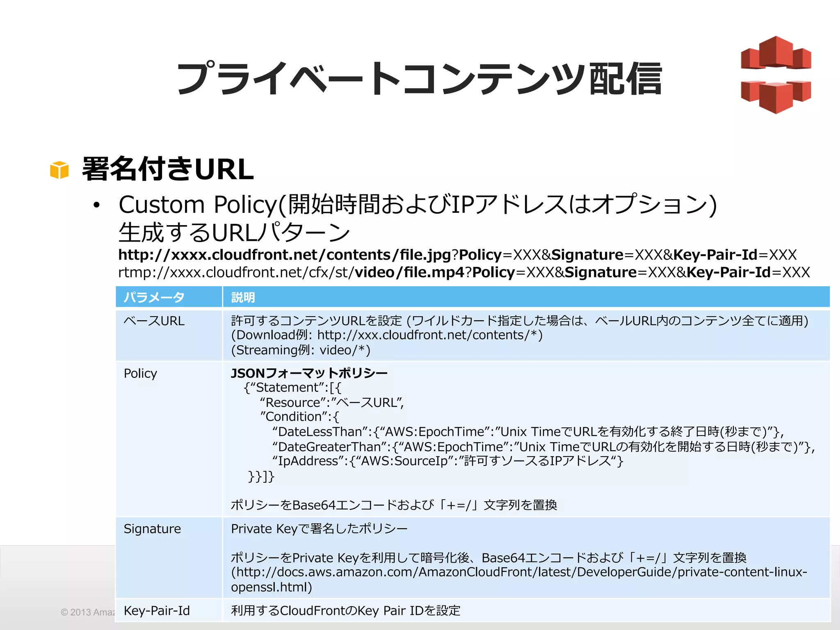840x630 pixels.
Task: Click the http cloudfront file.jpg URL example
Action: pos(457,255)
